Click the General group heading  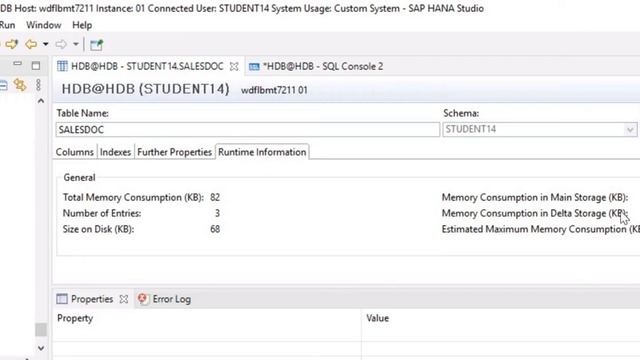(79, 178)
